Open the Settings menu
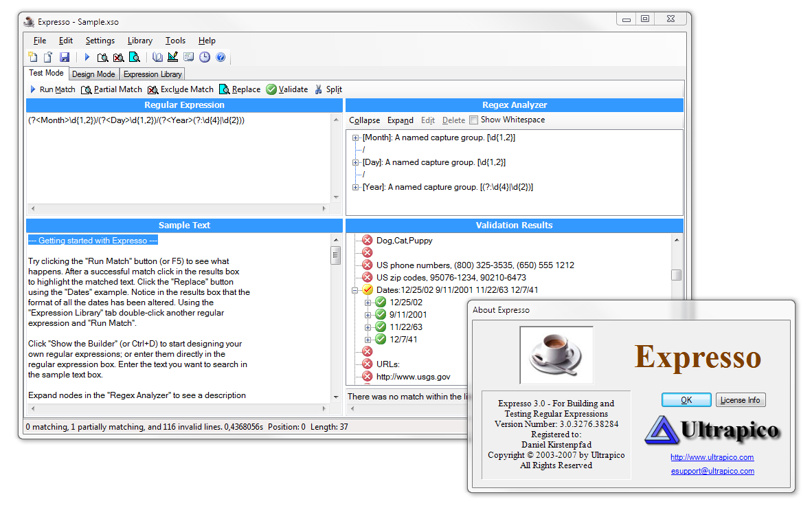 tap(100, 41)
